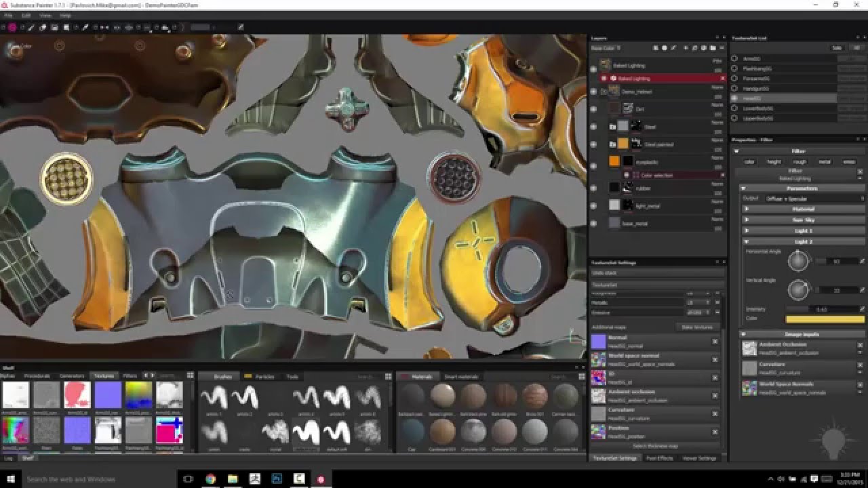Open Chrome from the Windows taskbar
The image size is (868, 488).
210,479
